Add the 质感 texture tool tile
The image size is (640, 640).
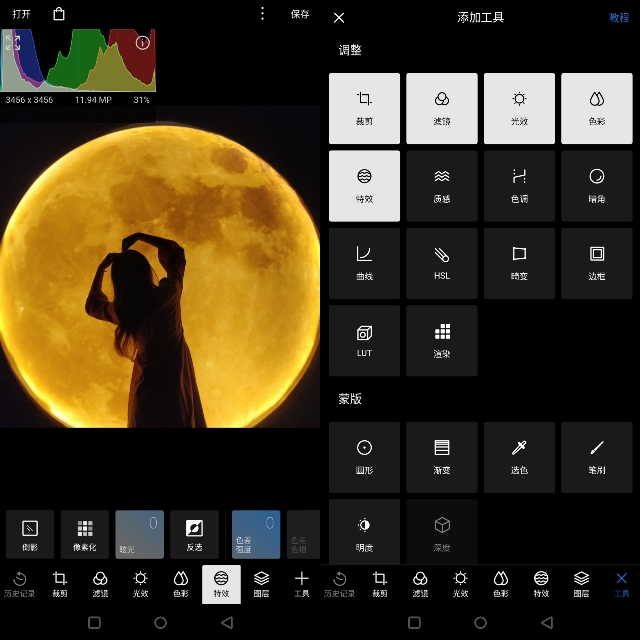point(442,186)
